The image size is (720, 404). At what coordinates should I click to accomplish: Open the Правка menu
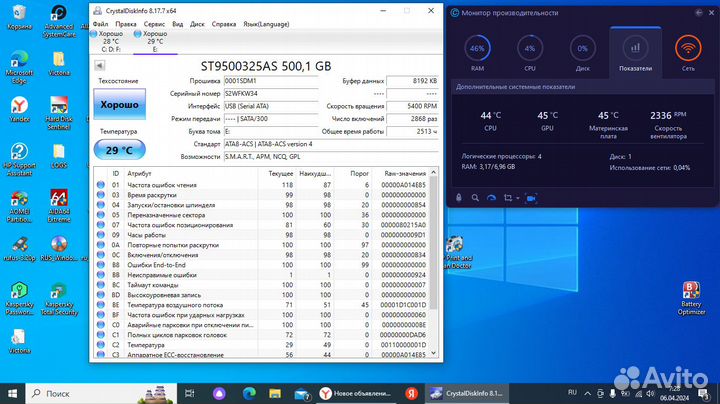point(125,24)
